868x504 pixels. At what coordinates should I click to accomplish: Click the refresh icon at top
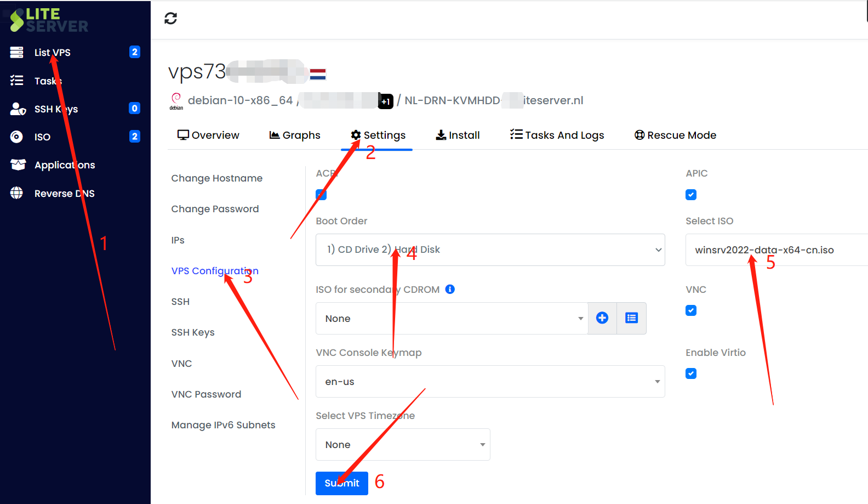point(170,19)
